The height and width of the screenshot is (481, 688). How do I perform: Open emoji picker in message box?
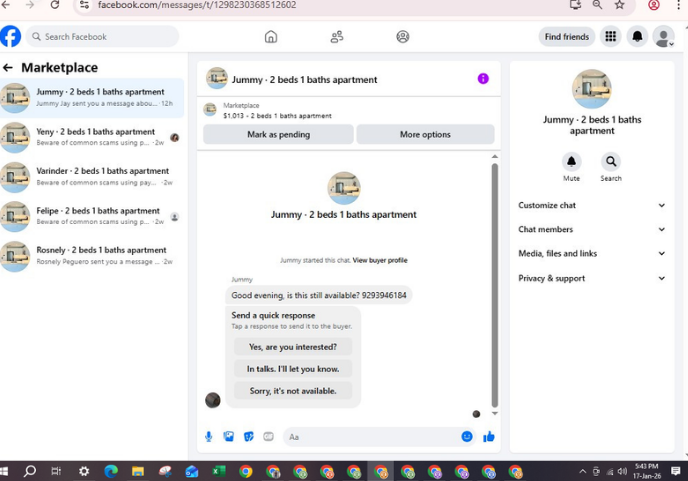coord(467,436)
